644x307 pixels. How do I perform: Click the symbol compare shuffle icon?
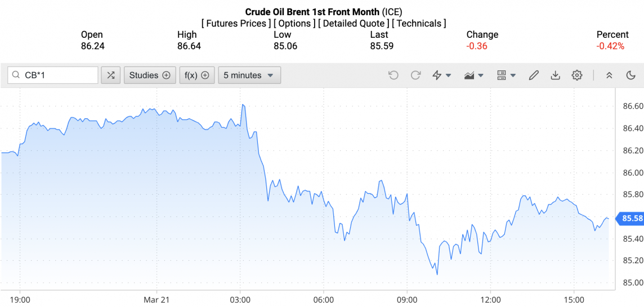pos(111,75)
